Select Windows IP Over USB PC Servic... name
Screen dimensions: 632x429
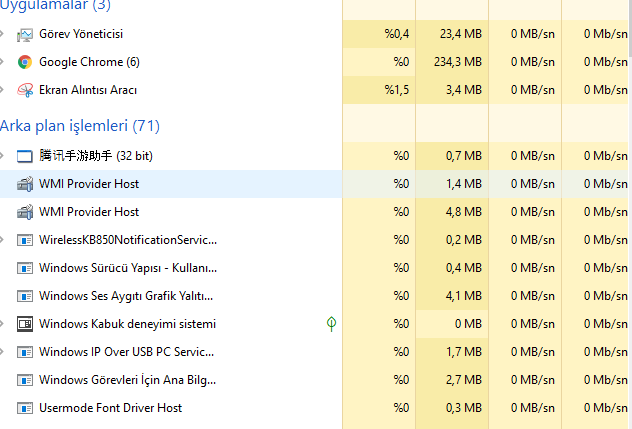127,352
